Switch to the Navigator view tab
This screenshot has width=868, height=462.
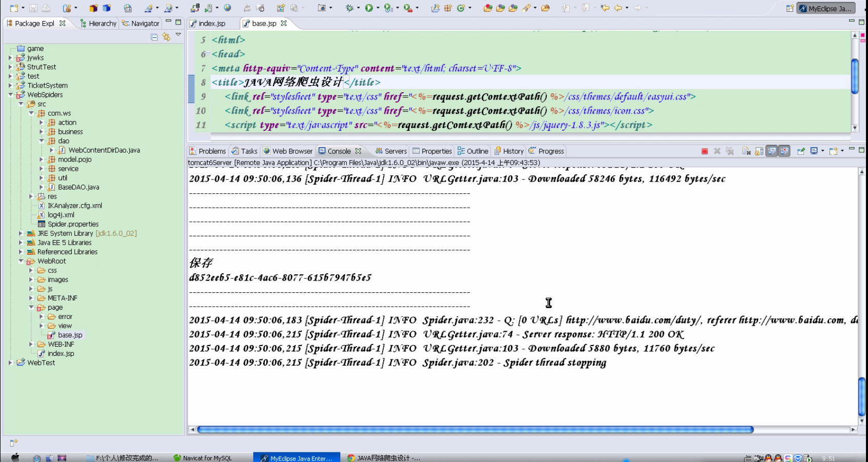pyautogui.click(x=141, y=24)
